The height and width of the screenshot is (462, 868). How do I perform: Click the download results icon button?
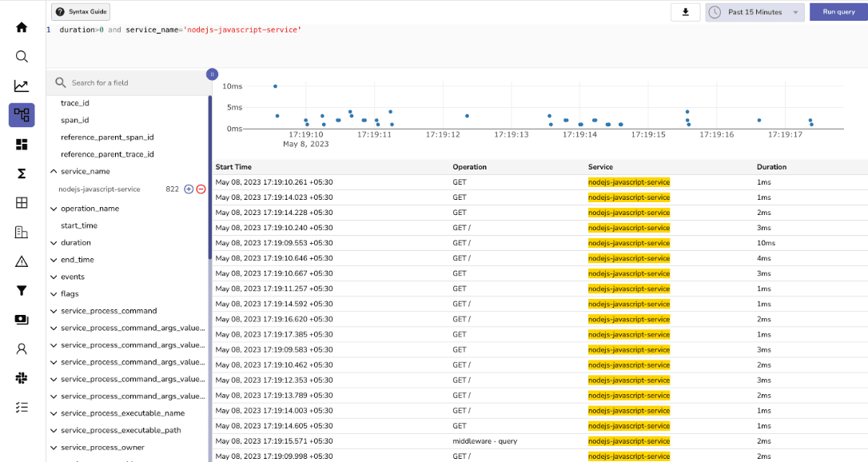(685, 12)
